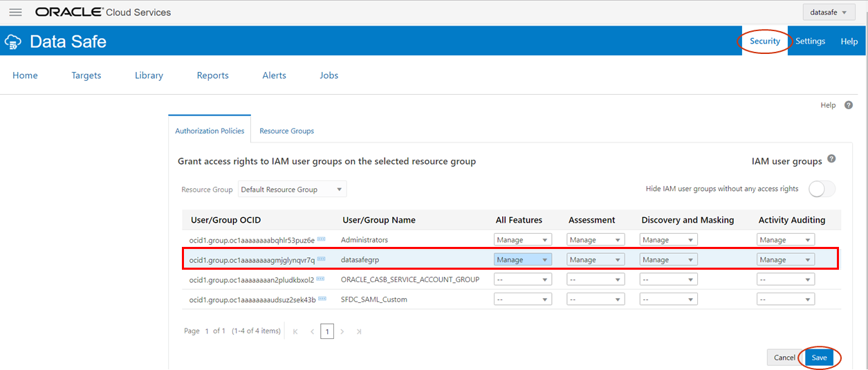Copy OCID icon for datasafegrp row
Screen dimensions: 868x370
(322, 259)
